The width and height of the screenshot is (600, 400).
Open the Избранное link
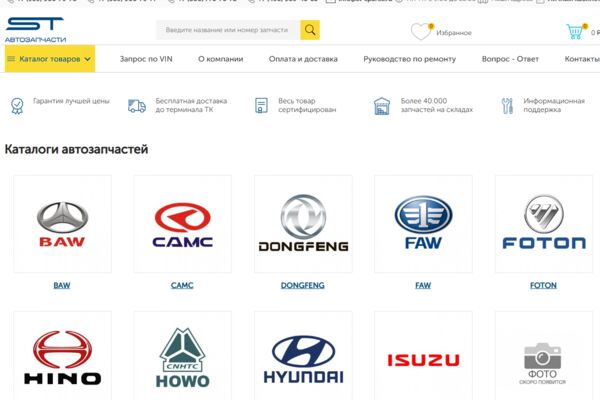(454, 33)
